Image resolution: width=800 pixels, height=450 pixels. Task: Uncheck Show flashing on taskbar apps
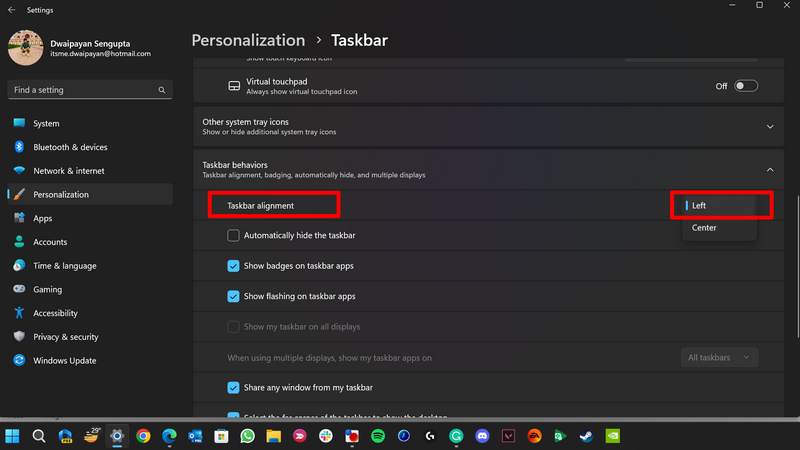coord(233,296)
